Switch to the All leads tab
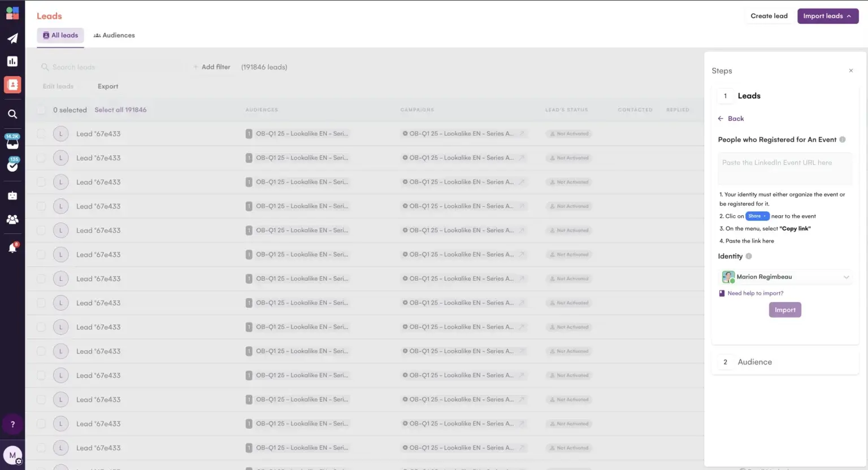868x470 pixels. (x=60, y=35)
